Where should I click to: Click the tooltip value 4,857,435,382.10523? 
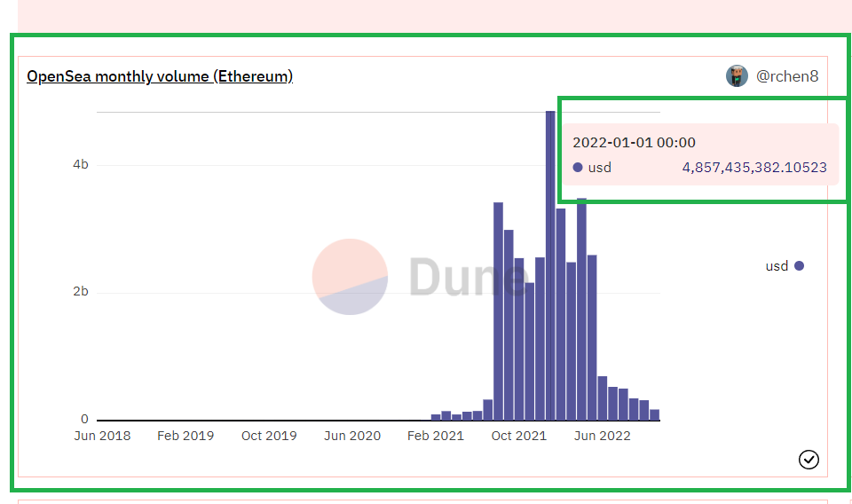[x=754, y=168]
